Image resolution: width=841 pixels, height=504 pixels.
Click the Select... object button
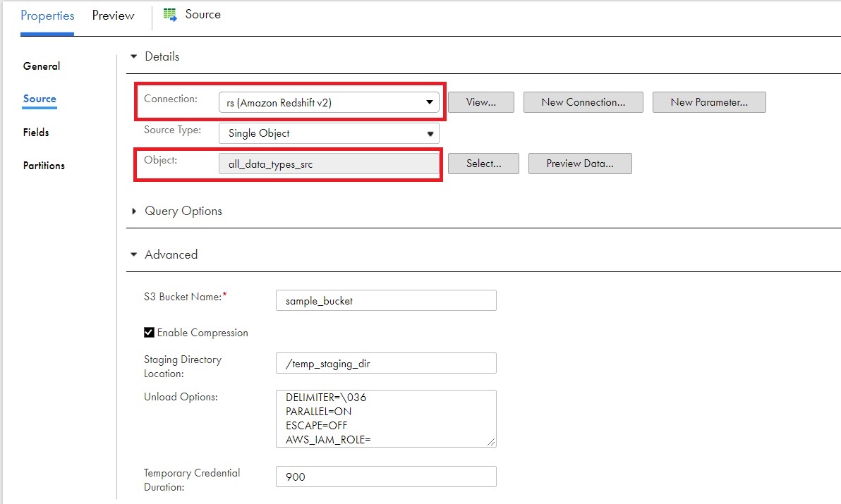pyautogui.click(x=484, y=164)
